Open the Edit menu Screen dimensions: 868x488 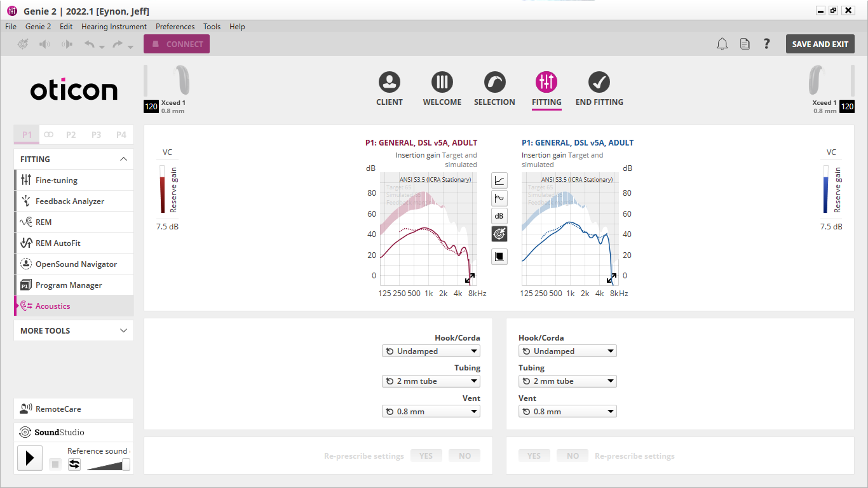[x=66, y=27]
